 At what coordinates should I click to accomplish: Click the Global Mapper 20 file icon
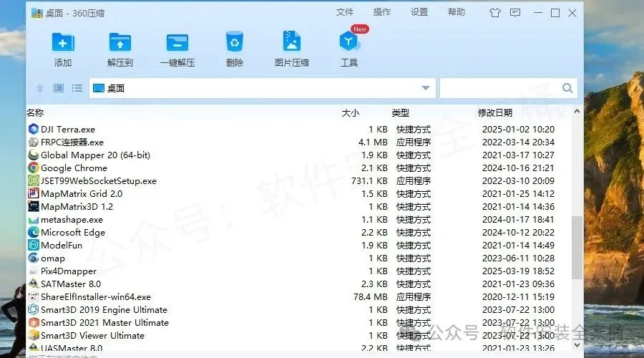coord(33,155)
